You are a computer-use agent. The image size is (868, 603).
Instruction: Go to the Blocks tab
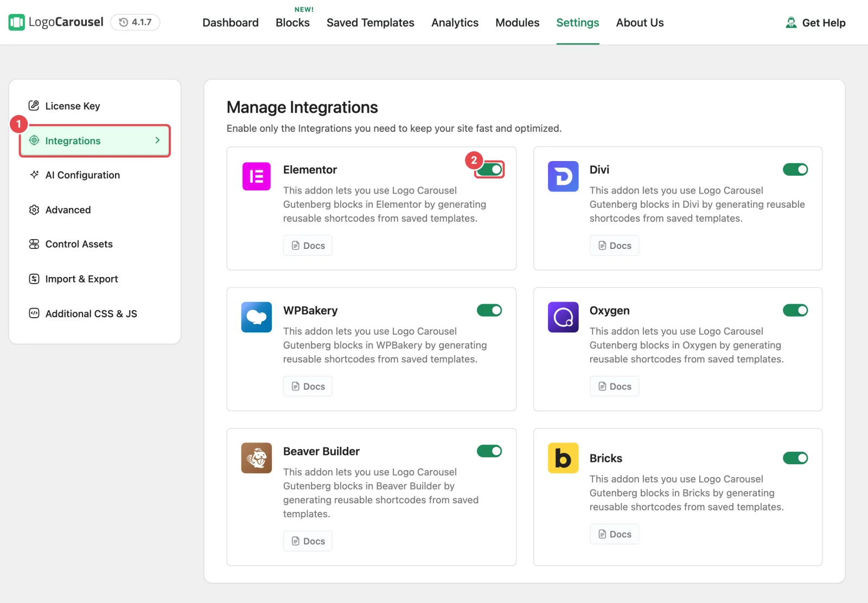[292, 23]
